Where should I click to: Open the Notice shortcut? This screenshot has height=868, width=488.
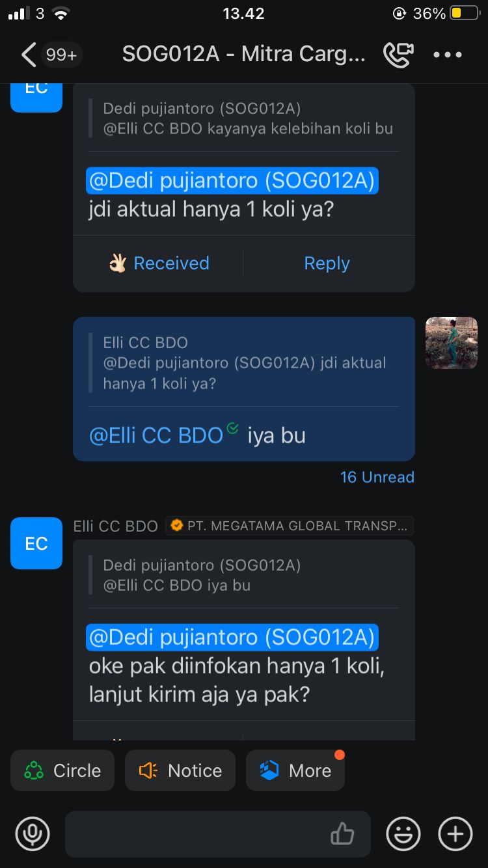[x=180, y=770]
